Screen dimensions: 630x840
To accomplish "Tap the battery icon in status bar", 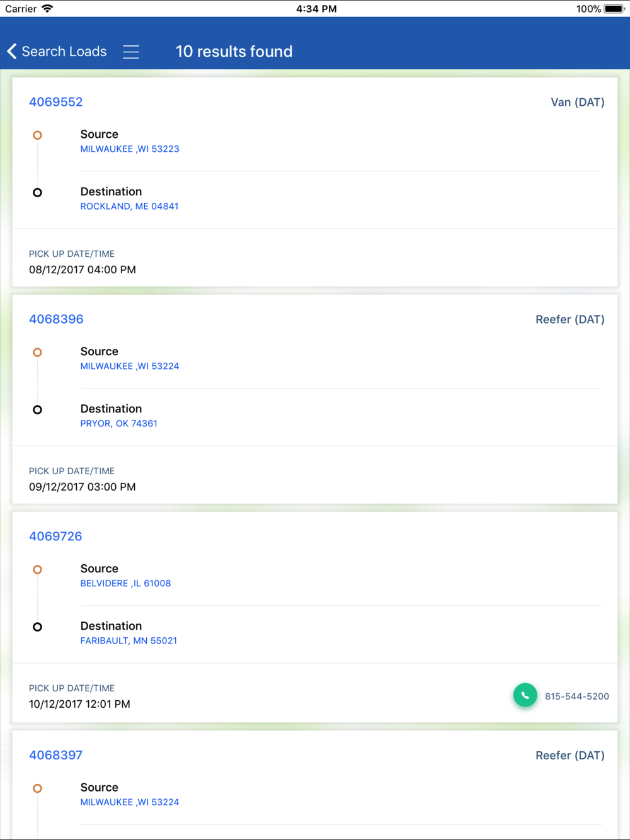I will click(614, 9).
